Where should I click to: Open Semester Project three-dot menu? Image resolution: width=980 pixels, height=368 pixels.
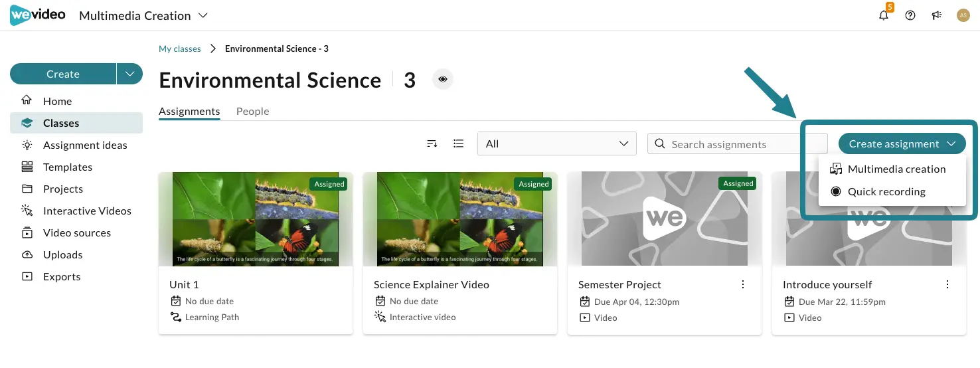[x=743, y=284]
